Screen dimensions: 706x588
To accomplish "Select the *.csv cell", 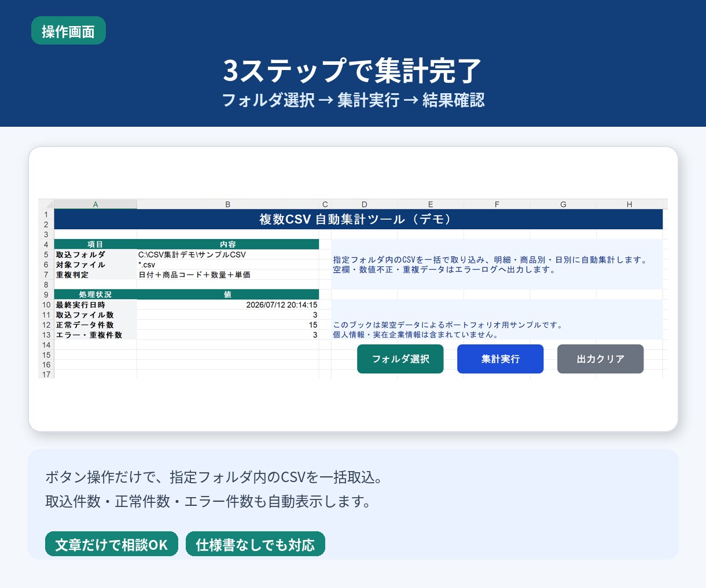I will [x=228, y=264].
